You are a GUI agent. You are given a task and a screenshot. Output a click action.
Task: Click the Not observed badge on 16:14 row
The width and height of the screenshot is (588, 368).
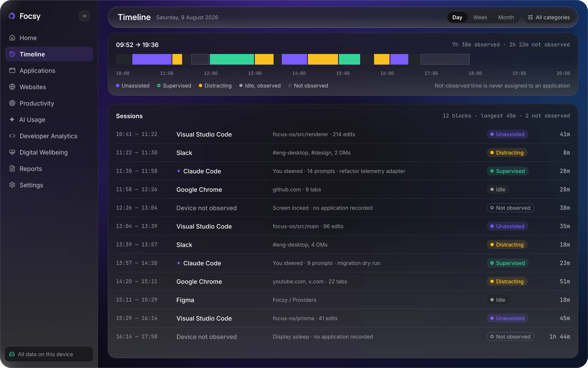click(x=511, y=337)
